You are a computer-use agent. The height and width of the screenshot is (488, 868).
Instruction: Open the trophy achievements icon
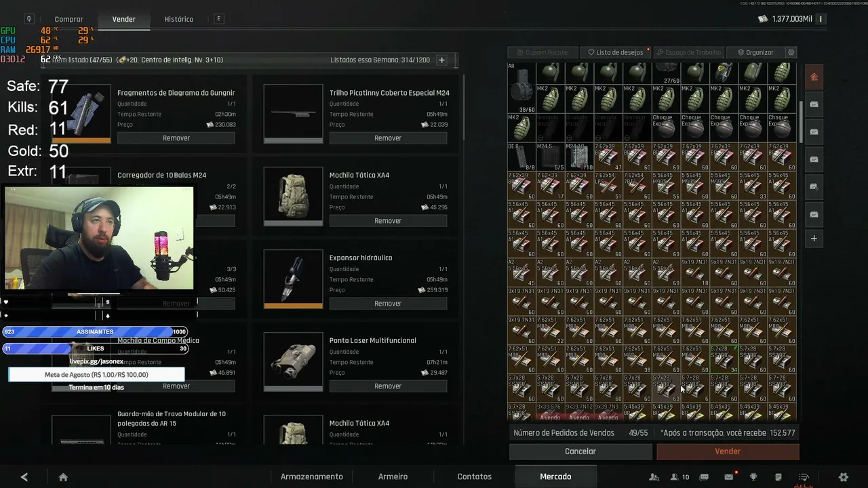753,477
